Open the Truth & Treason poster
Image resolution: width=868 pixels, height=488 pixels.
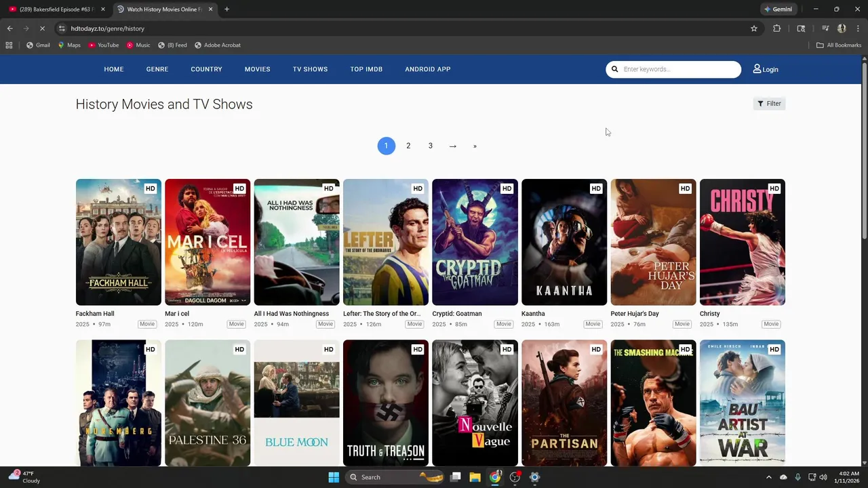point(386,403)
